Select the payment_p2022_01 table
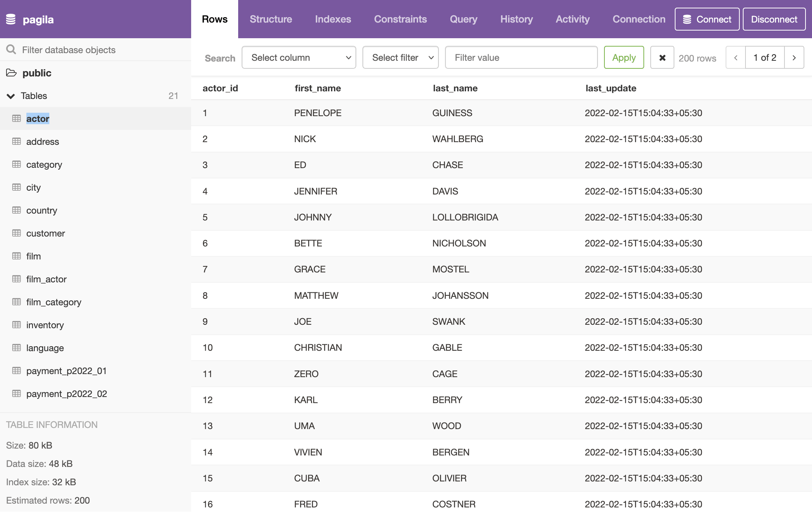 [x=66, y=371]
